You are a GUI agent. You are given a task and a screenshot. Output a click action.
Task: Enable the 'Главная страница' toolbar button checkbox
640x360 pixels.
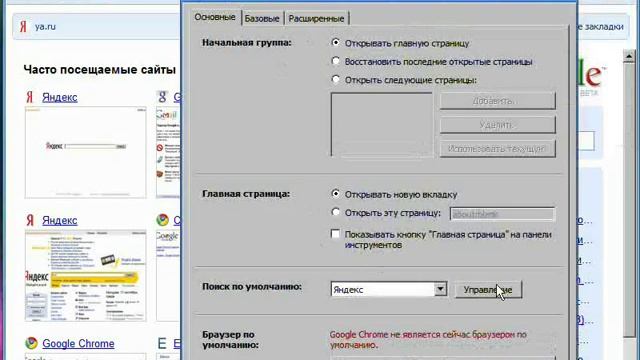tap(335, 234)
